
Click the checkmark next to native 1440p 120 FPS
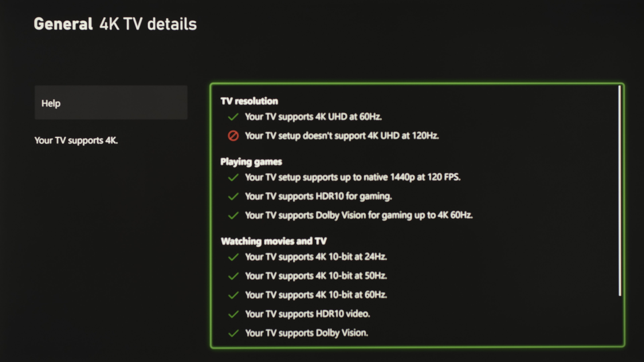(x=233, y=177)
